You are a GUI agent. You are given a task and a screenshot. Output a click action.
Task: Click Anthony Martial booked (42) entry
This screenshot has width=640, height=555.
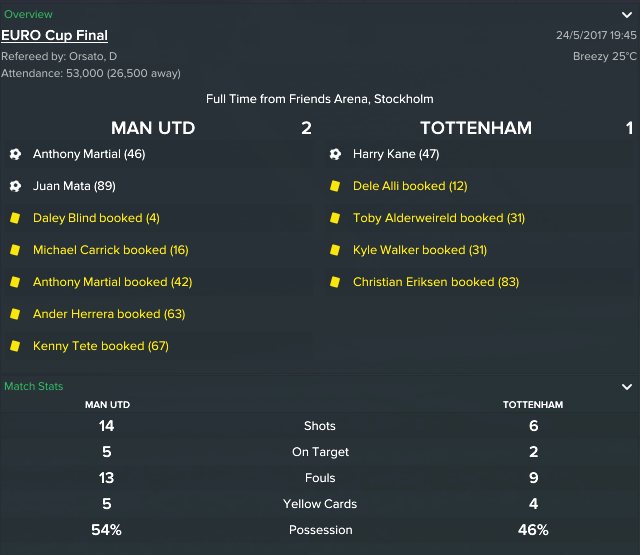pos(112,282)
